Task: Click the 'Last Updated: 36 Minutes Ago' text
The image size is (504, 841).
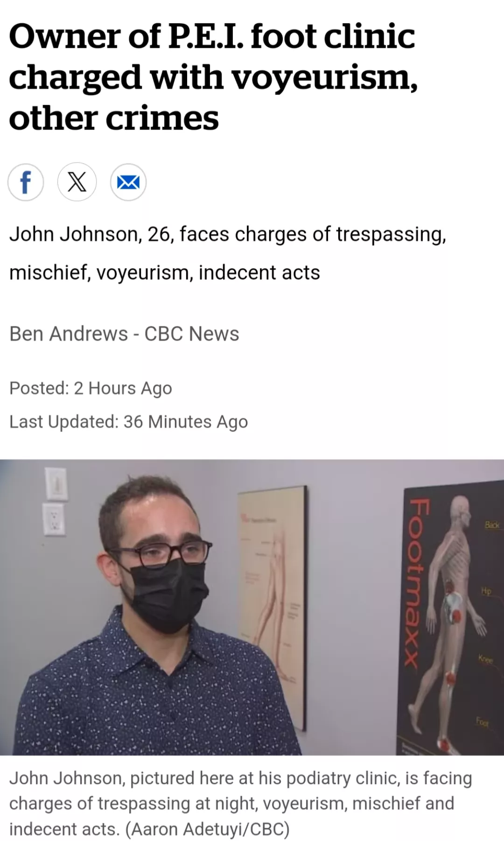Action: (x=129, y=422)
